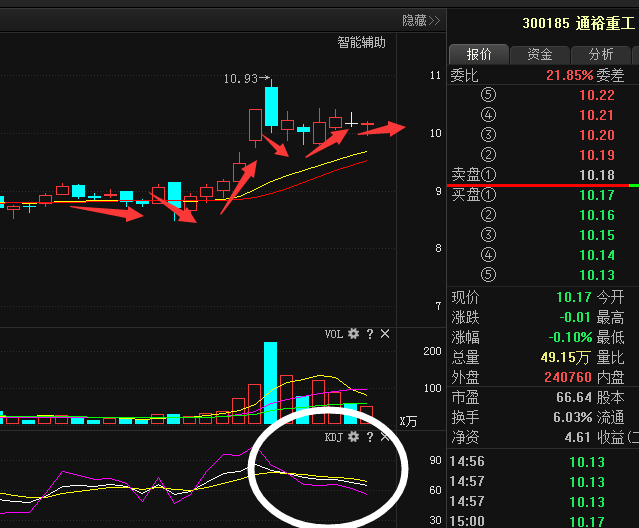This screenshot has width=639, height=528.
Task: Click the KDJ indicator help question mark
Action: tap(369, 438)
